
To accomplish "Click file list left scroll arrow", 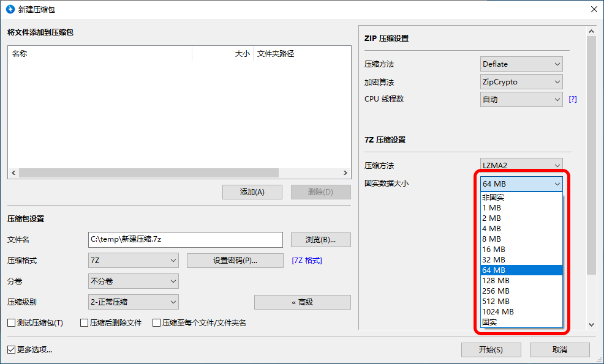I will tap(14, 173).
